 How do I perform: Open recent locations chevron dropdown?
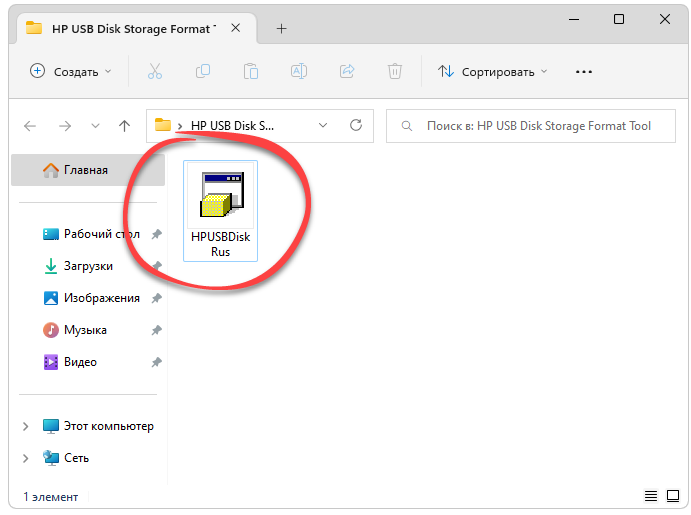pyautogui.click(x=95, y=126)
